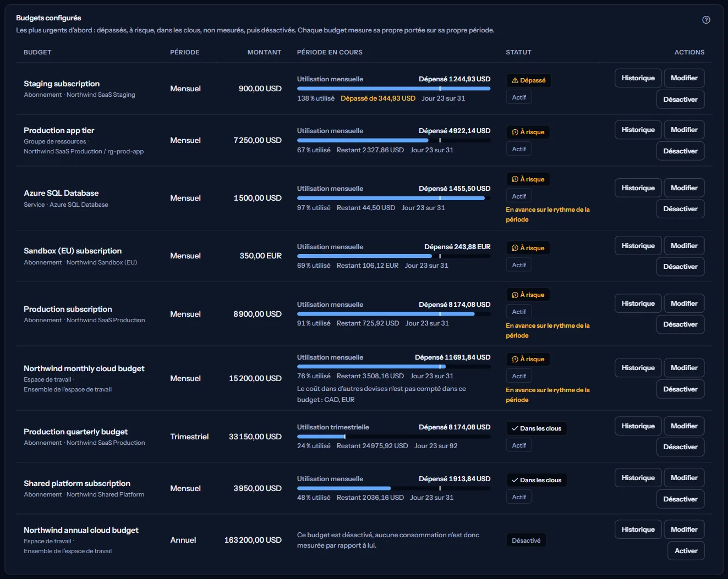The image size is (728, 579).
Task: Click the Budget column header
Action: click(37, 52)
